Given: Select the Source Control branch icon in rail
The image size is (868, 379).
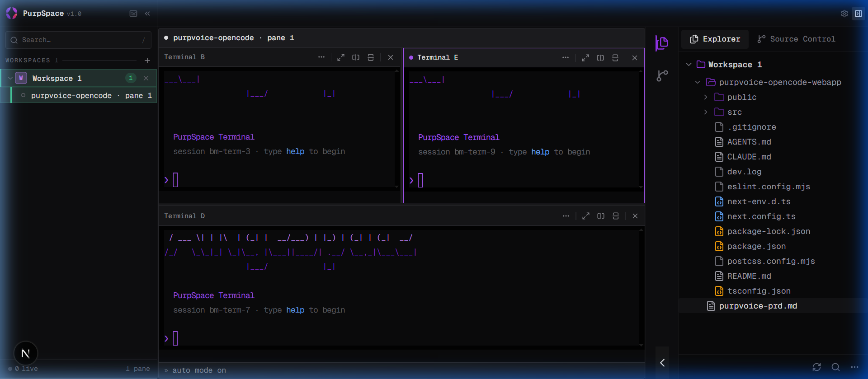Looking at the screenshot, I should point(662,76).
